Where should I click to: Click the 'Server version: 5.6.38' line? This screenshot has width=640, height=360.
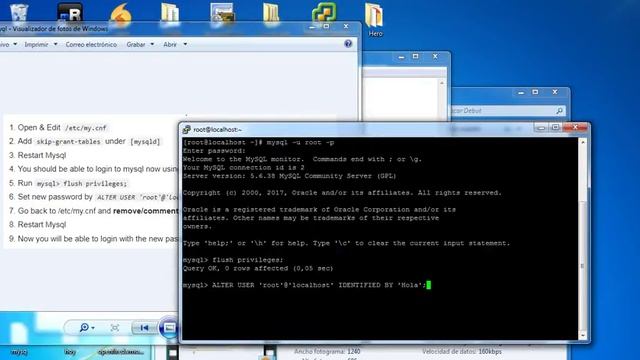pyautogui.click(x=289, y=176)
